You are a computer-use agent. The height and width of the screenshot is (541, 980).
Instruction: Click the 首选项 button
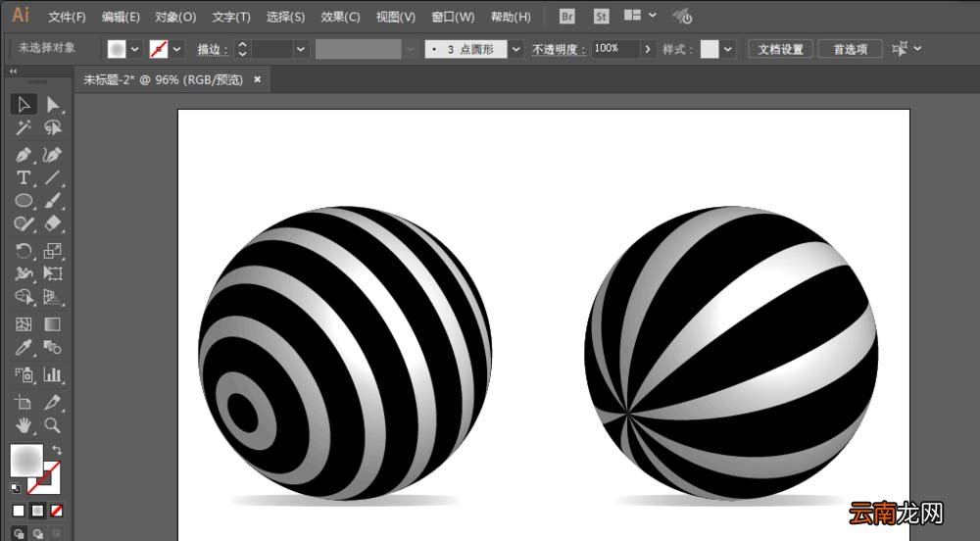[850, 49]
